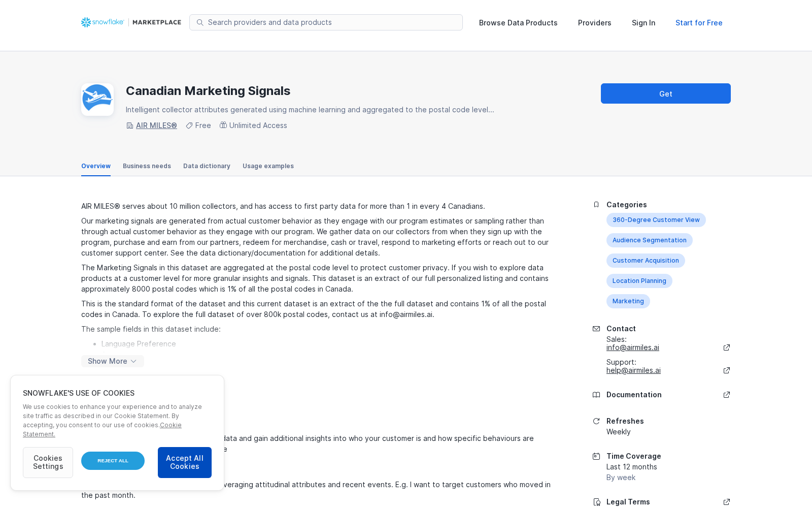This screenshot has width=812, height=508.
Task: Click the price tag icon beside Free
Action: point(189,125)
